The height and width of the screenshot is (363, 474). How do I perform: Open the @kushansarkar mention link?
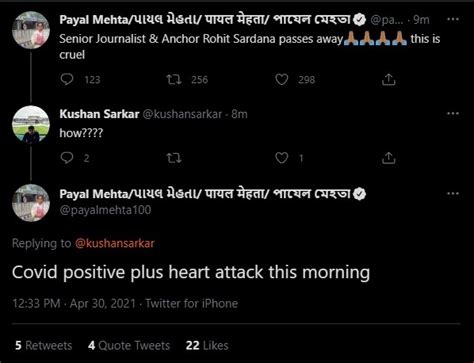[x=115, y=243]
